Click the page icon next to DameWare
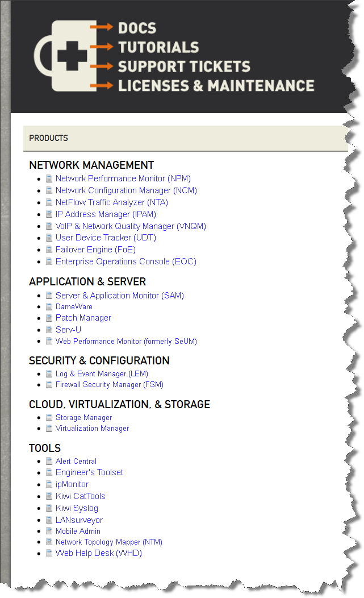Viewport: 364px width, 598px height. pyautogui.click(x=49, y=306)
